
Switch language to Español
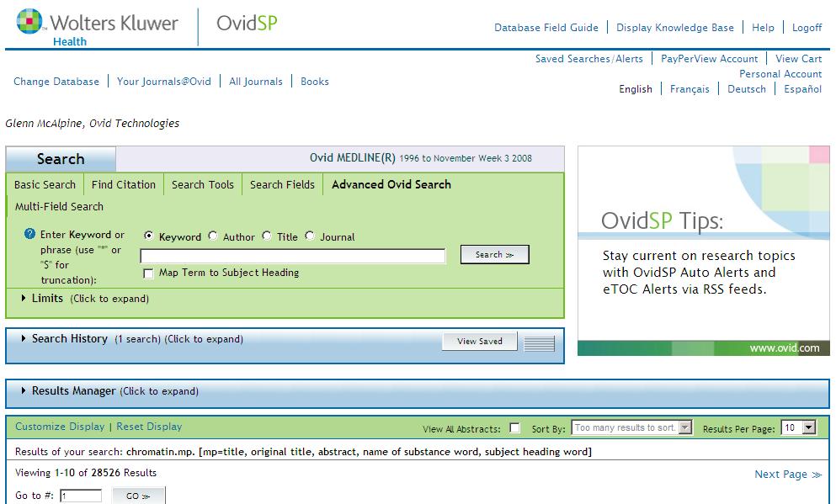tap(803, 89)
